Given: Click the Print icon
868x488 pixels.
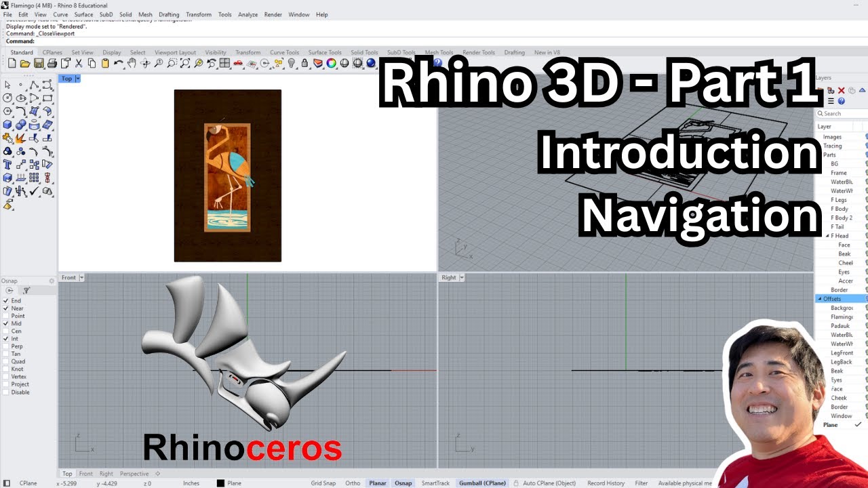Looking at the screenshot, I should [52, 63].
